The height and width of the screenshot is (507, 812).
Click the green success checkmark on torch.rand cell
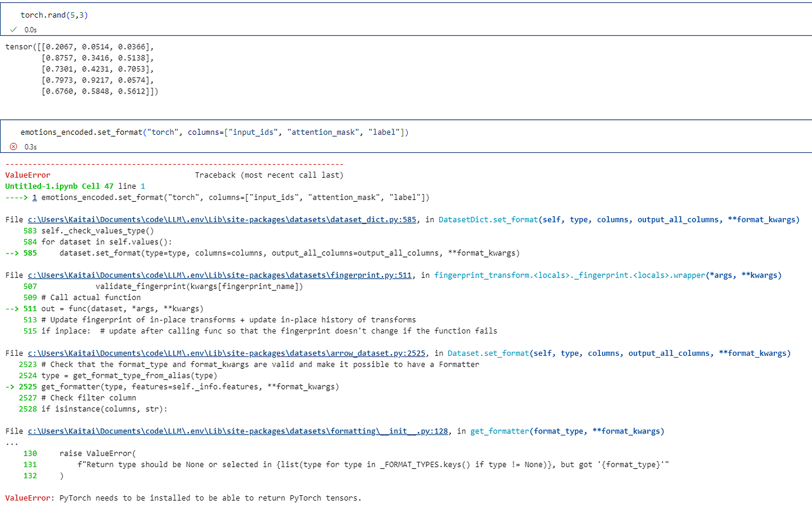14,30
